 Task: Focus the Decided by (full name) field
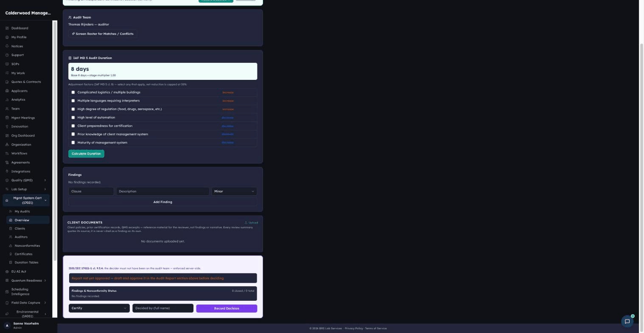coord(163,308)
